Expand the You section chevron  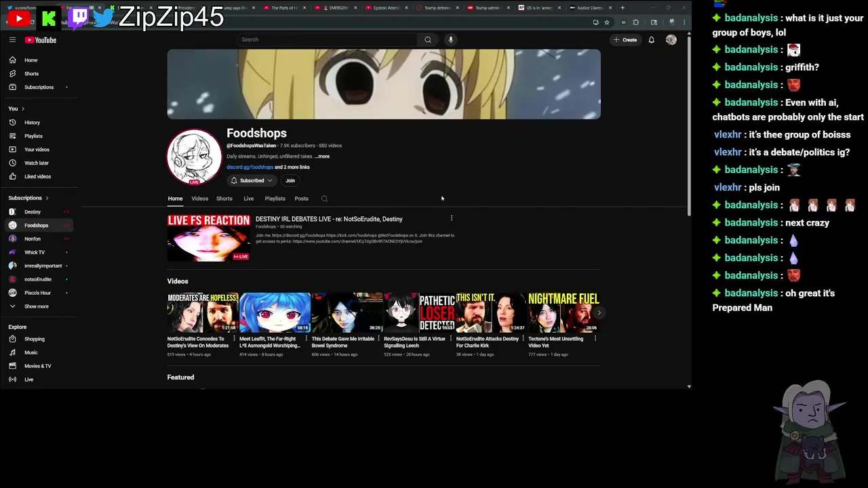tap(22, 108)
